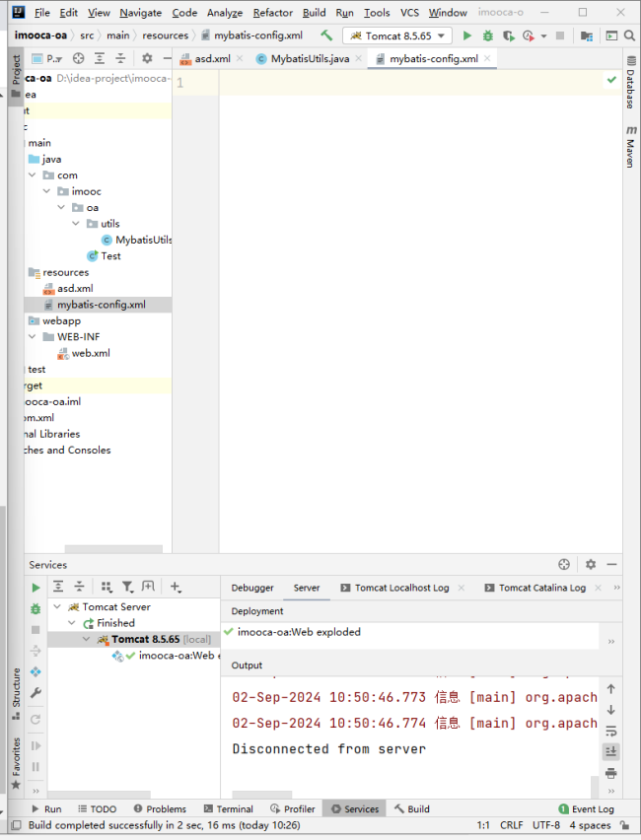
Task: Click Run with Coverage toolbar icon
Action: coord(508,35)
